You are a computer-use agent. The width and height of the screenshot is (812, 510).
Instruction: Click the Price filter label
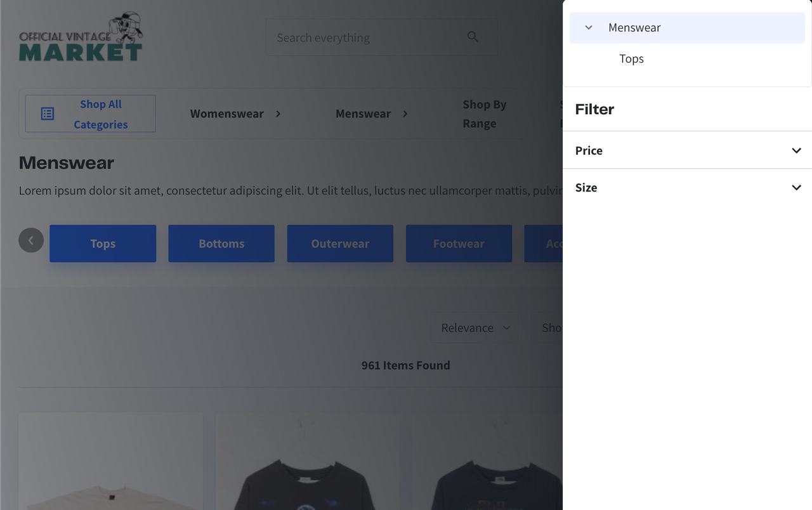[x=589, y=150]
